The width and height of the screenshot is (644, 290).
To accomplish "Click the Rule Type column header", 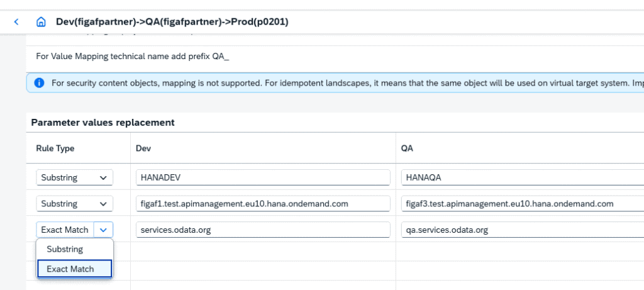I will coord(55,148).
